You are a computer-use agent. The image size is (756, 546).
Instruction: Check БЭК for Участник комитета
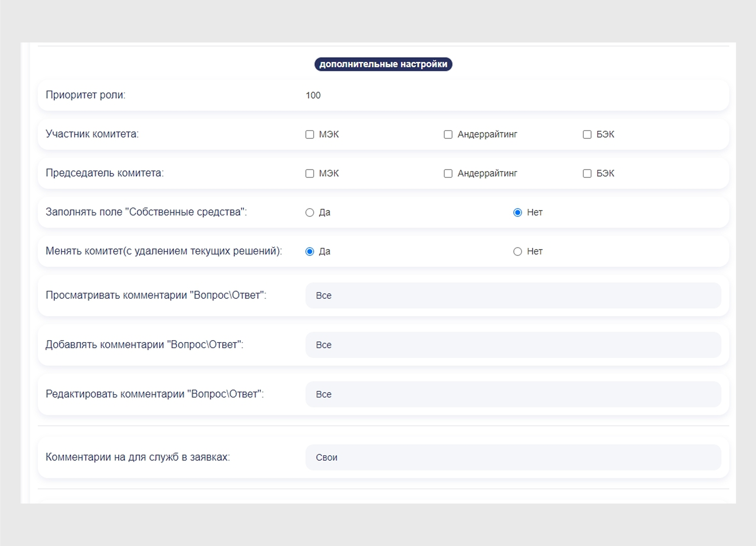click(587, 134)
